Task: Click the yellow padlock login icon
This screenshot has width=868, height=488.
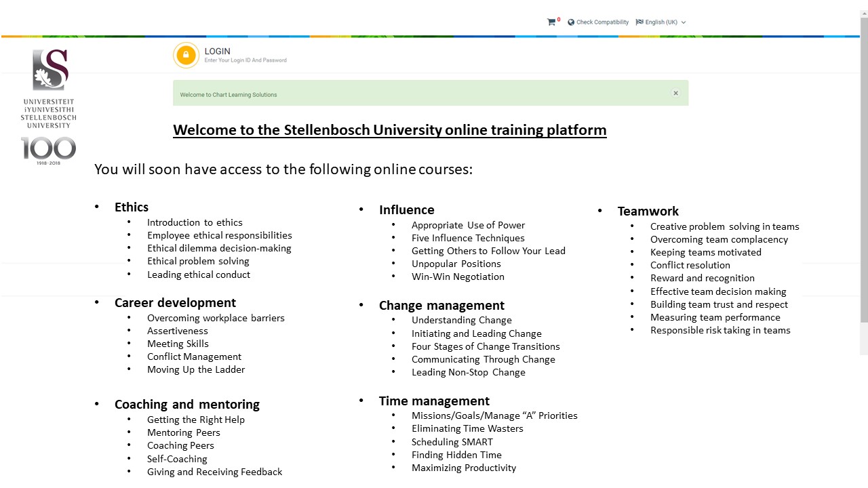Action: tap(186, 56)
